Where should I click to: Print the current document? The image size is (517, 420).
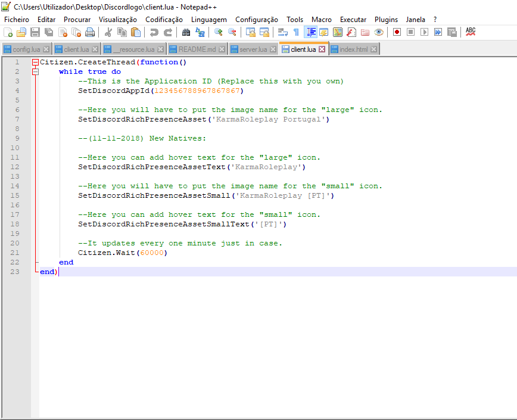click(x=91, y=34)
